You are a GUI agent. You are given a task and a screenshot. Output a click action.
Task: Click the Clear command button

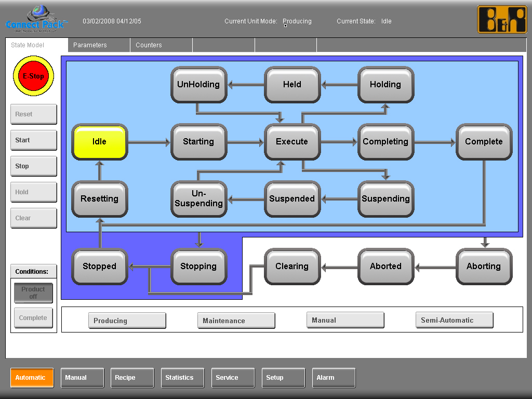[x=34, y=218]
